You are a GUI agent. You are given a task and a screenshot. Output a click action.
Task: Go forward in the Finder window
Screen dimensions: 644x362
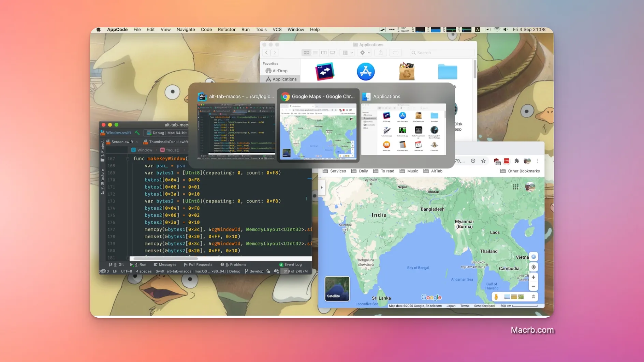(x=275, y=53)
